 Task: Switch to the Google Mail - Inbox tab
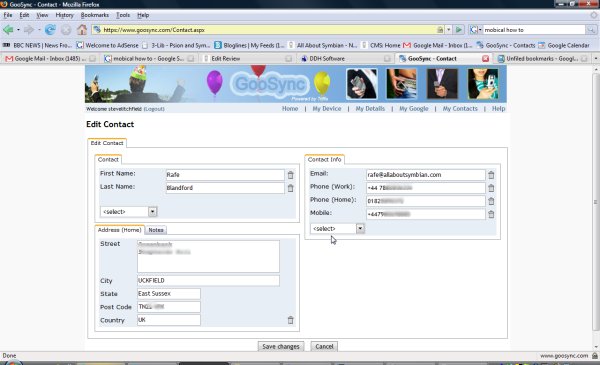point(50,59)
